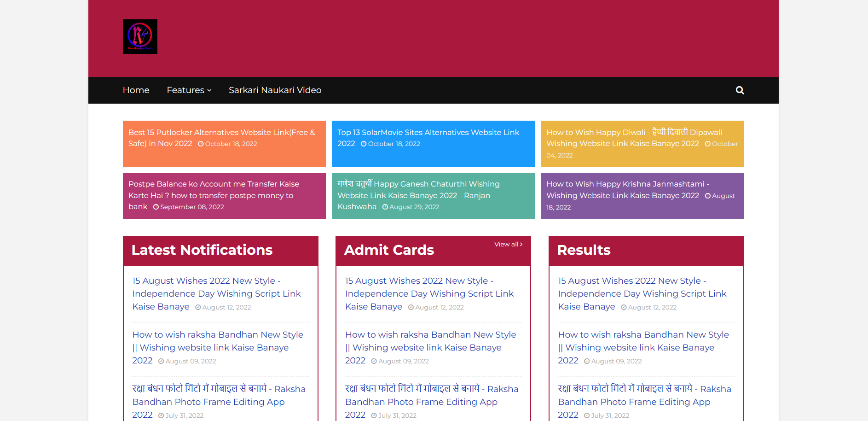Click the site logo in header

(x=140, y=37)
